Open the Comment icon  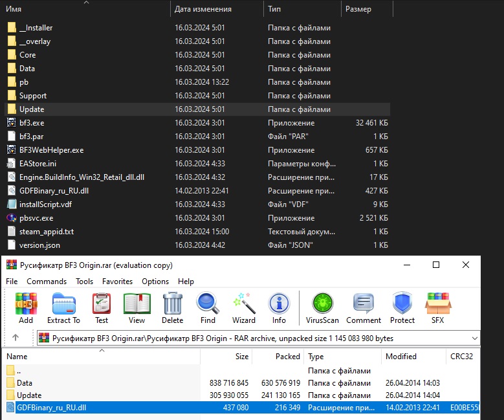(x=364, y=304)
